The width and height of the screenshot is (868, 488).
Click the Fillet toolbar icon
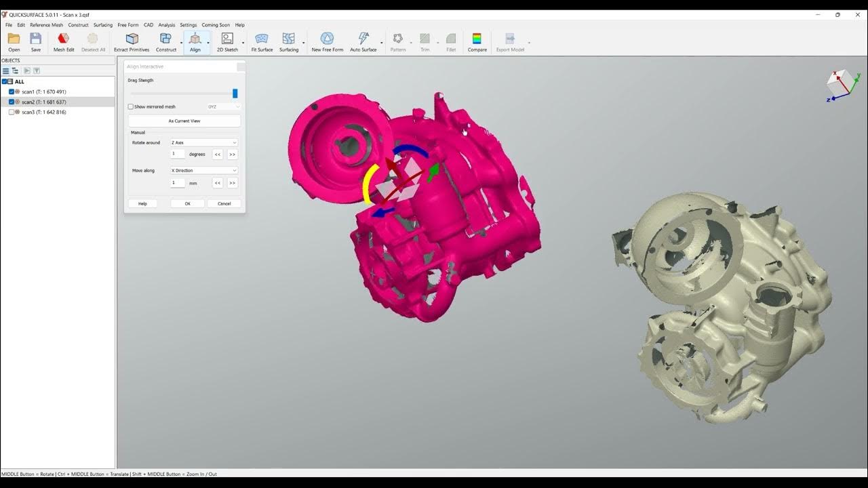coord(451,39)
